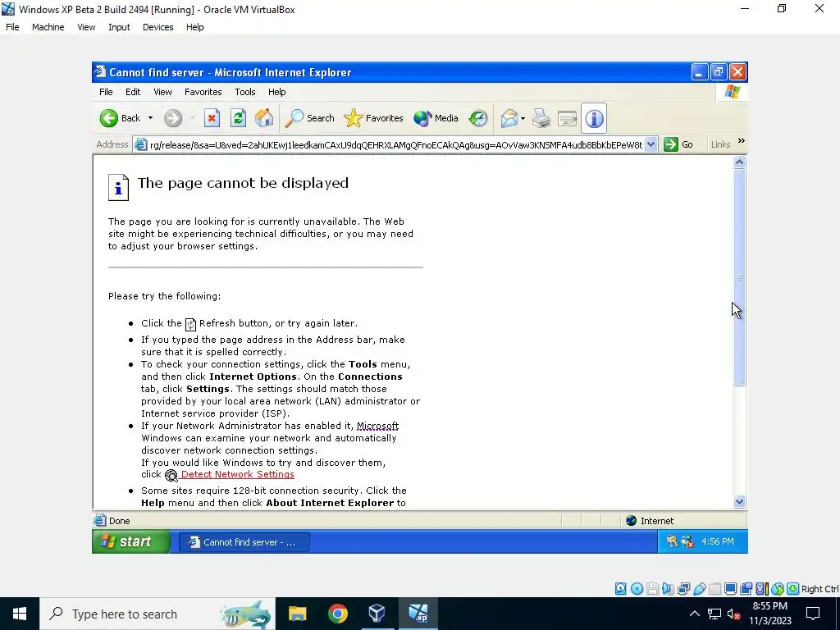This screenshot has width=840, height=630.
Task: Click VirtualBox audio status icon
Action: pos(668,589)
